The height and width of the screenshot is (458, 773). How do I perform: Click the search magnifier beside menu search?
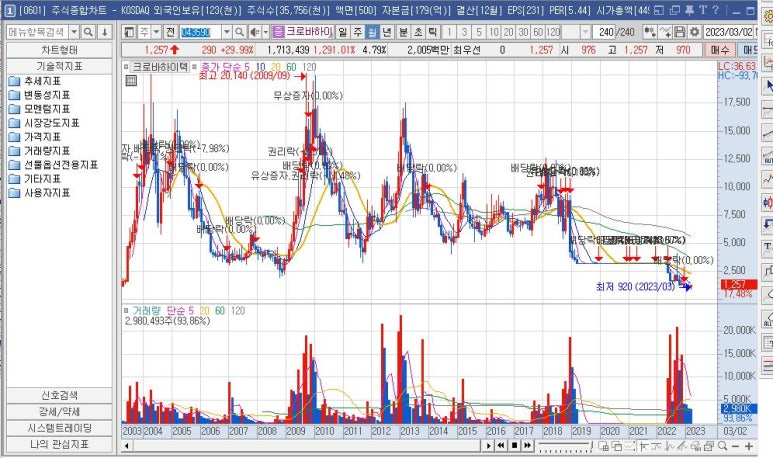tap(88, 32)
